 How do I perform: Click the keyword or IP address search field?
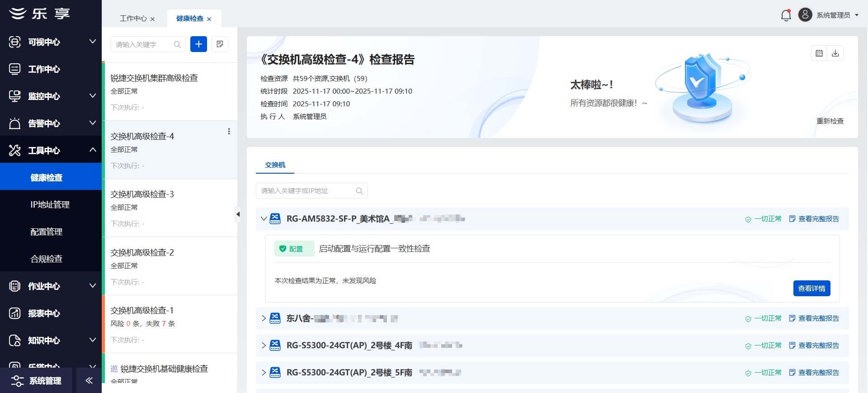tap(307, 191)
